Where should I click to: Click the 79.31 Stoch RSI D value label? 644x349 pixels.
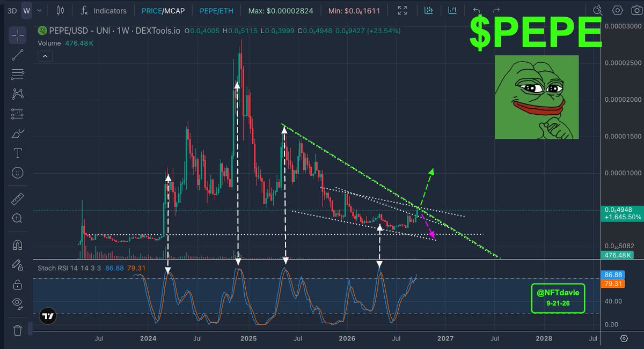612,283
